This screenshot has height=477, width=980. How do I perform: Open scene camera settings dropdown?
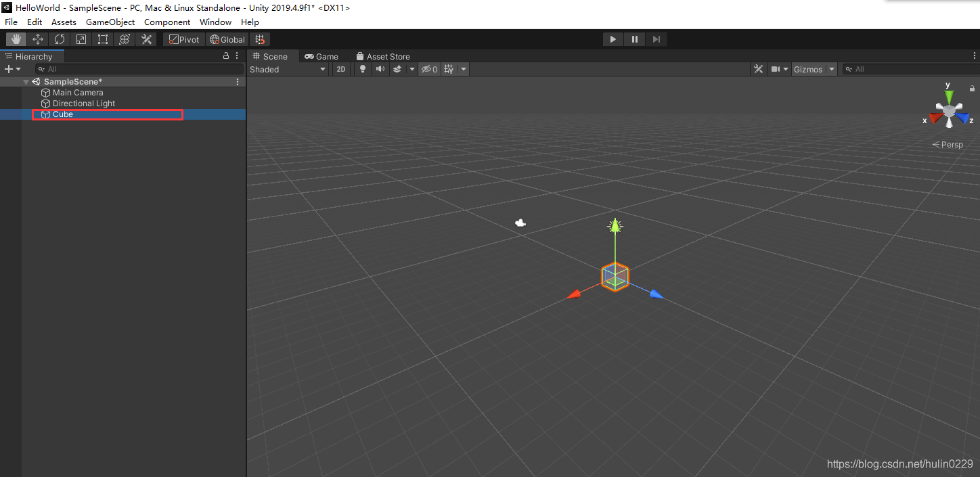780,69
